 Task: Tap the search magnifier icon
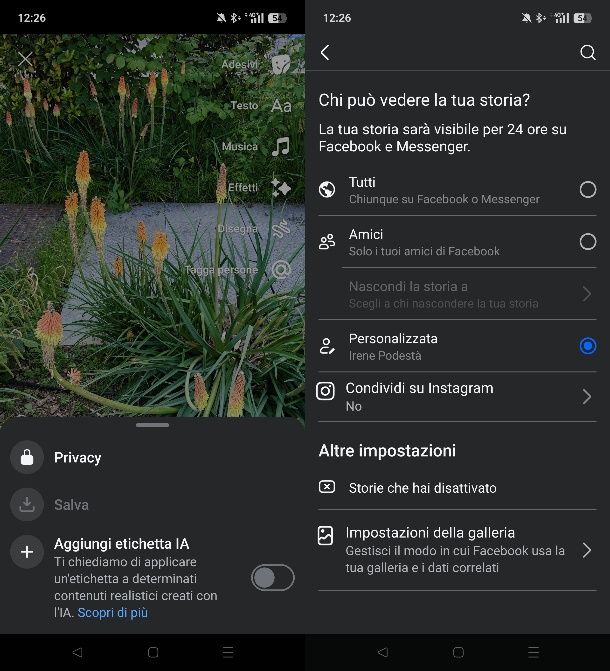(x=587, y=53)
